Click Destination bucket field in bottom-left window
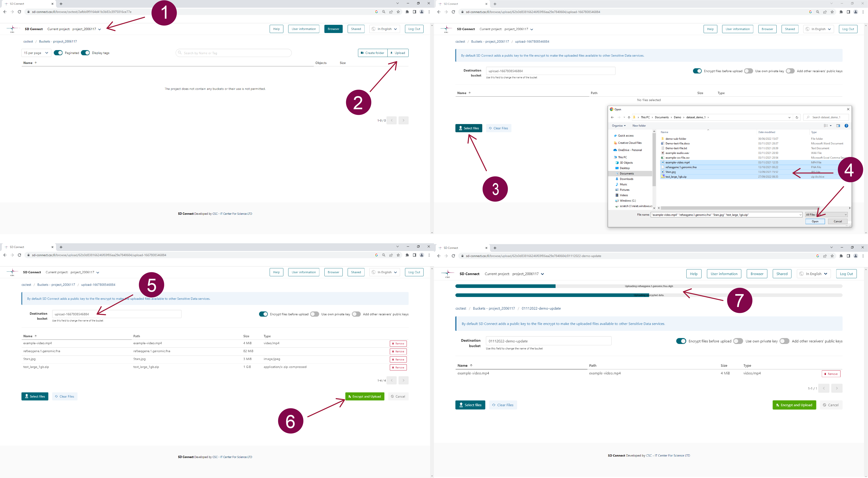This screenshot has width=868, height=478. pos(117,314)
